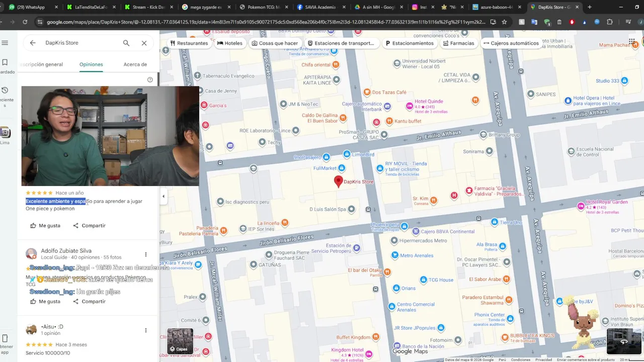Select the LimonBird marker

pos(346,154)
